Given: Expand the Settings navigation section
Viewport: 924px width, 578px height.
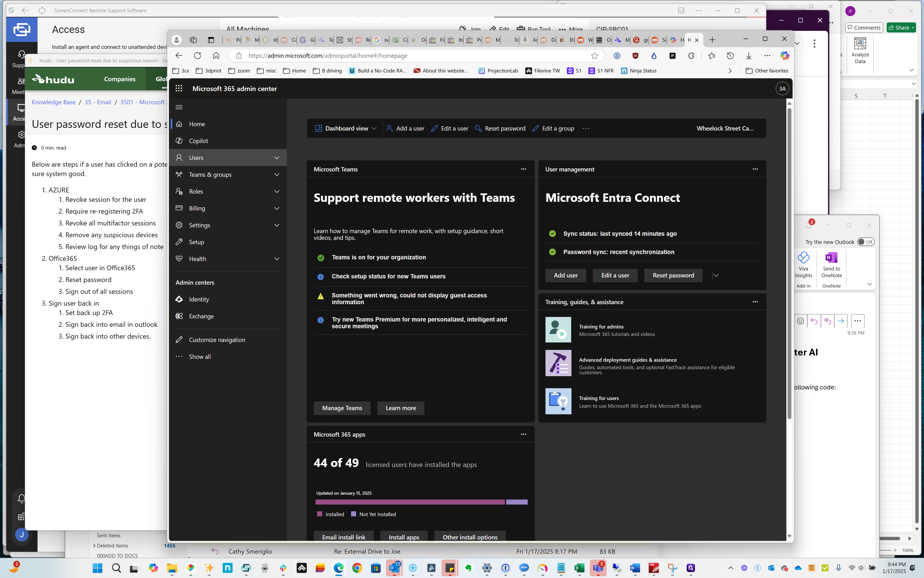Looking at the screenshot, I should (228, 225).
